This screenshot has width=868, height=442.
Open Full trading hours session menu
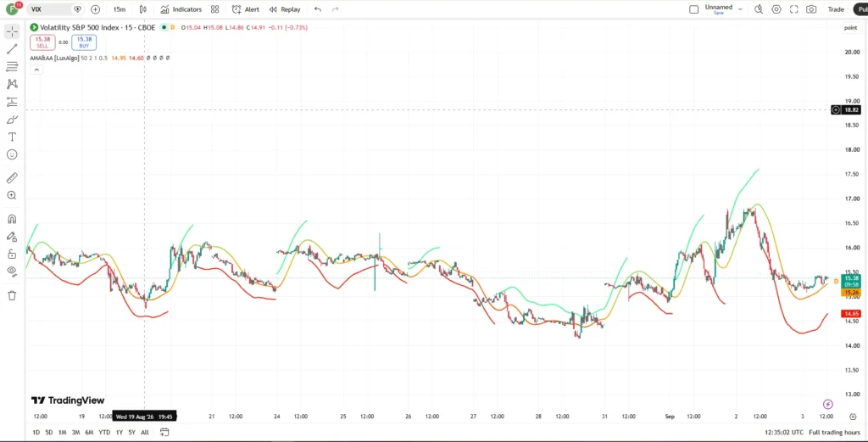[x=834, y=432]
